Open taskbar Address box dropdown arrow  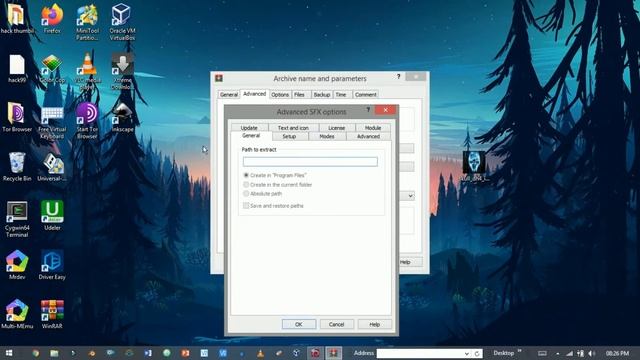(467, 353)
